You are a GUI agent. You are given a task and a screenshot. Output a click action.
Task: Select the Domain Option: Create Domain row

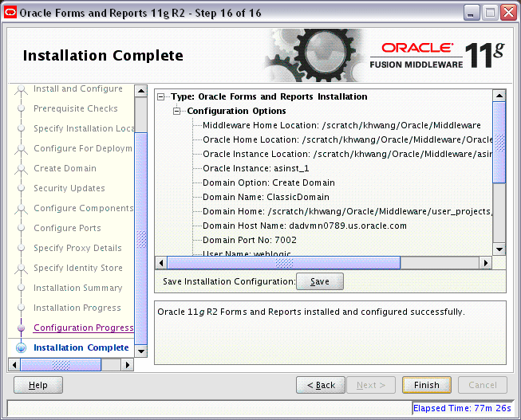pyautogui.click(x=269, y=183)
